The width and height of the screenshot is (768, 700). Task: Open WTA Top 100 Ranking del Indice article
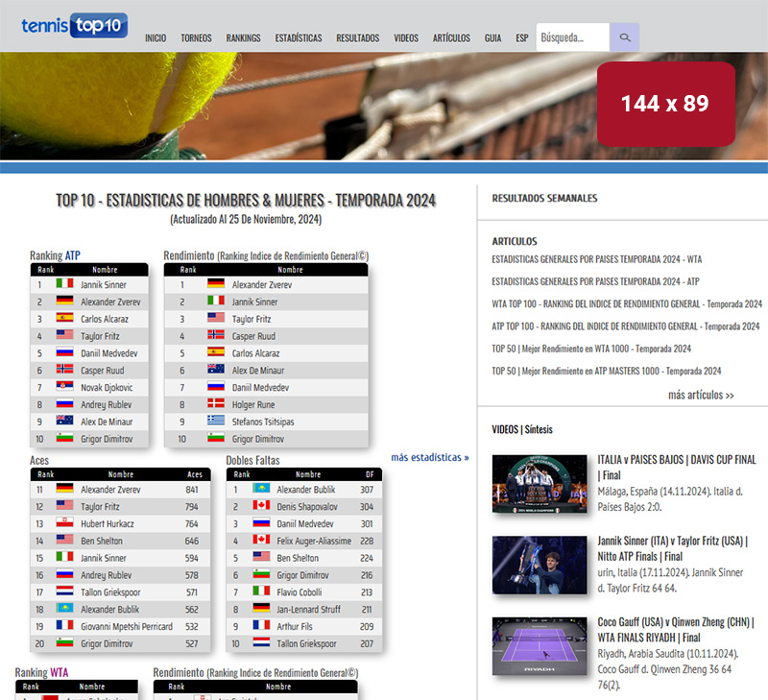pyautogui.click(x=627, y=304)
